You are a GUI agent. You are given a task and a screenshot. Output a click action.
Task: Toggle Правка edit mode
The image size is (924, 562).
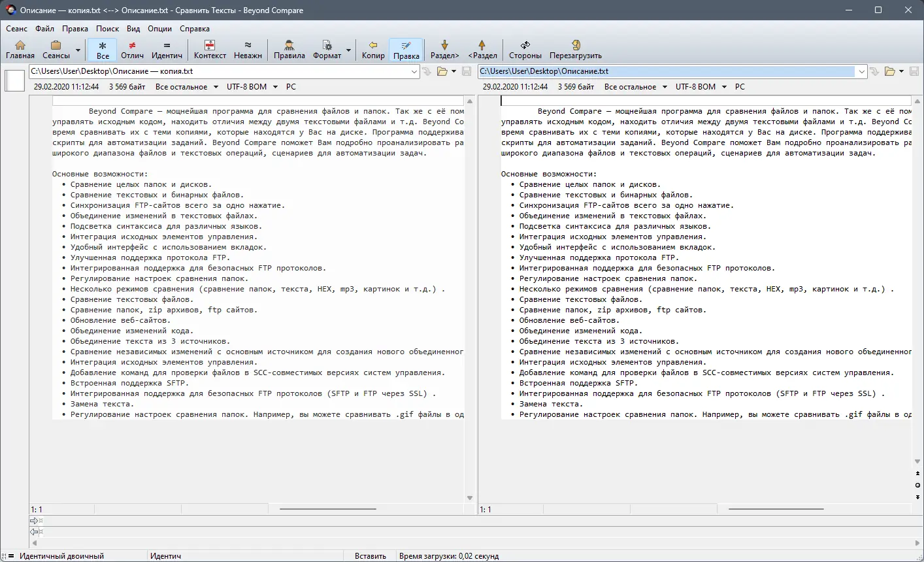point(406,50)
